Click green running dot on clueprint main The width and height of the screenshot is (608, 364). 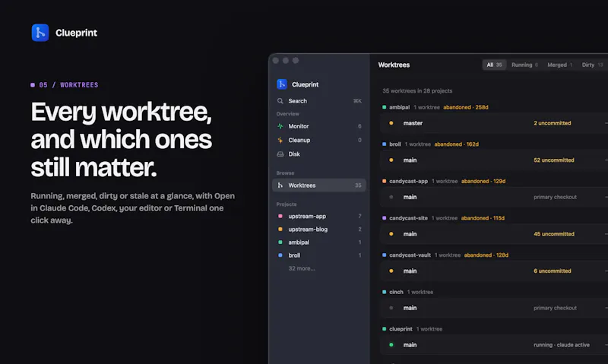pos(391,344)
